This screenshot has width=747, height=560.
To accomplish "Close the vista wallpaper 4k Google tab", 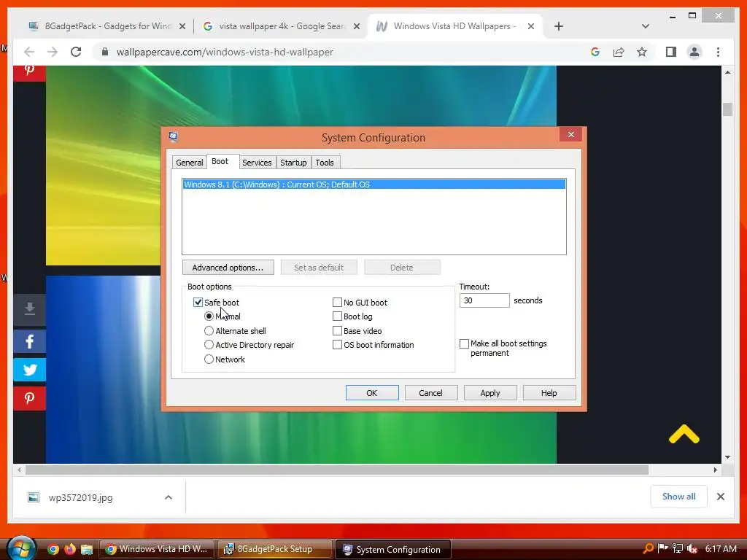I will (x=356, y=26).
